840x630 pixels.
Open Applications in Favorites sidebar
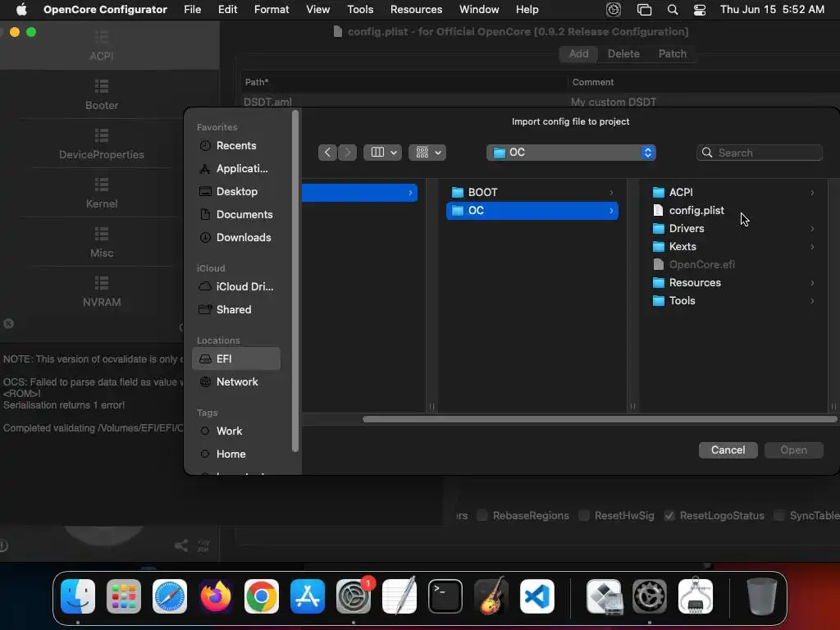click(x=235, y=169)
